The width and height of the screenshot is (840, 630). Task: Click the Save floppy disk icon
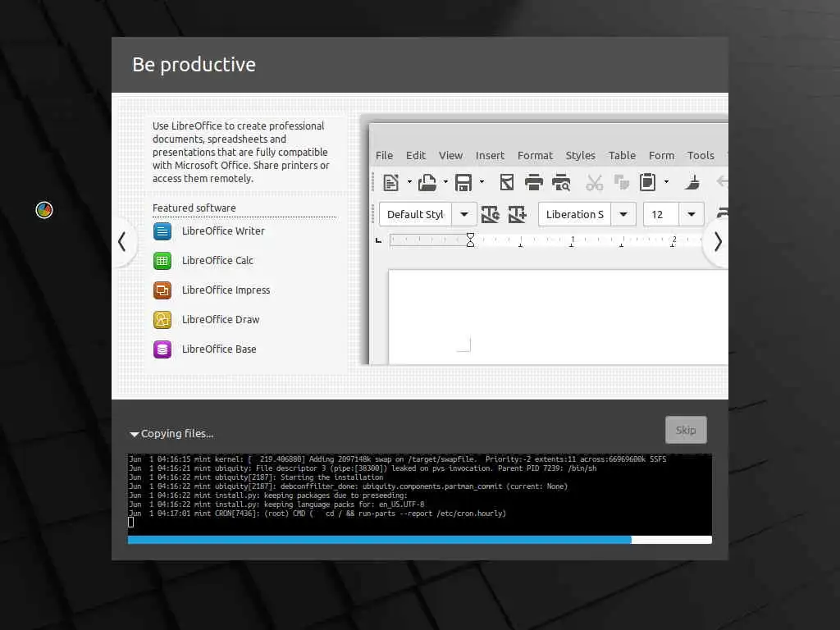pos(463,183)
